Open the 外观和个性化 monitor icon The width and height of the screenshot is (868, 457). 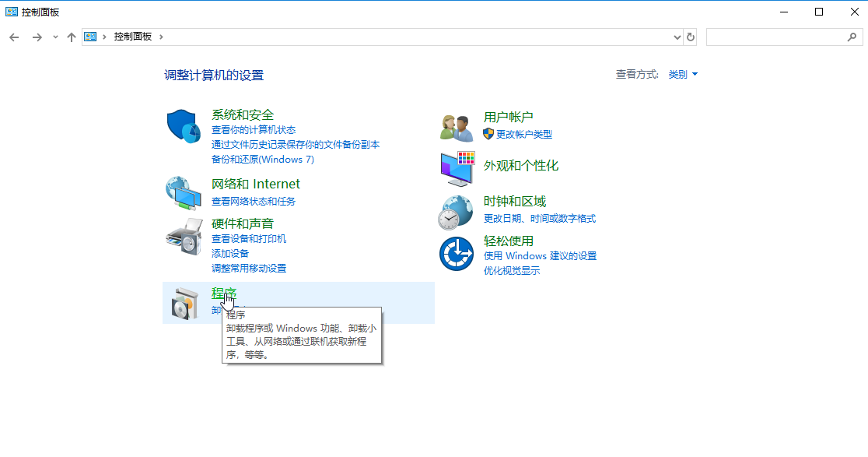point(457,168)
